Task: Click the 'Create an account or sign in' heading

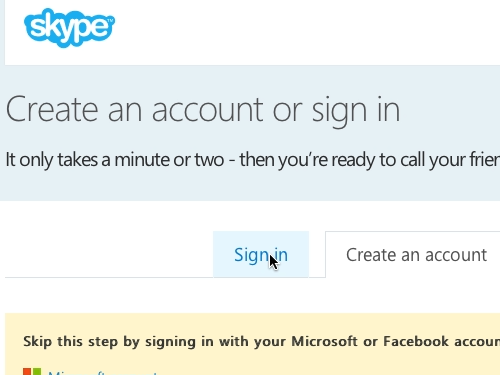Action: (203, 110)
